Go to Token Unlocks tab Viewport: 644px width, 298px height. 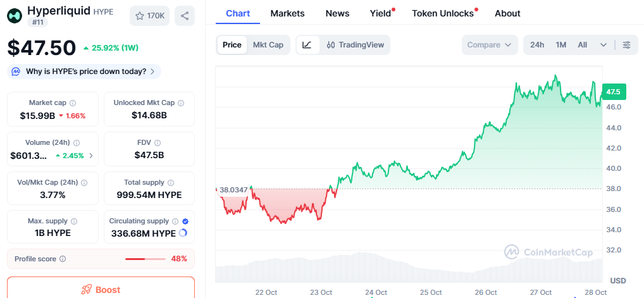(x=443, y=13)
